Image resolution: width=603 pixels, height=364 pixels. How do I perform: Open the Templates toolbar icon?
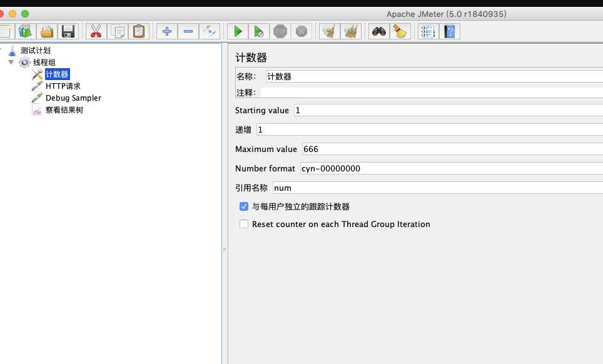click(26, 31)
